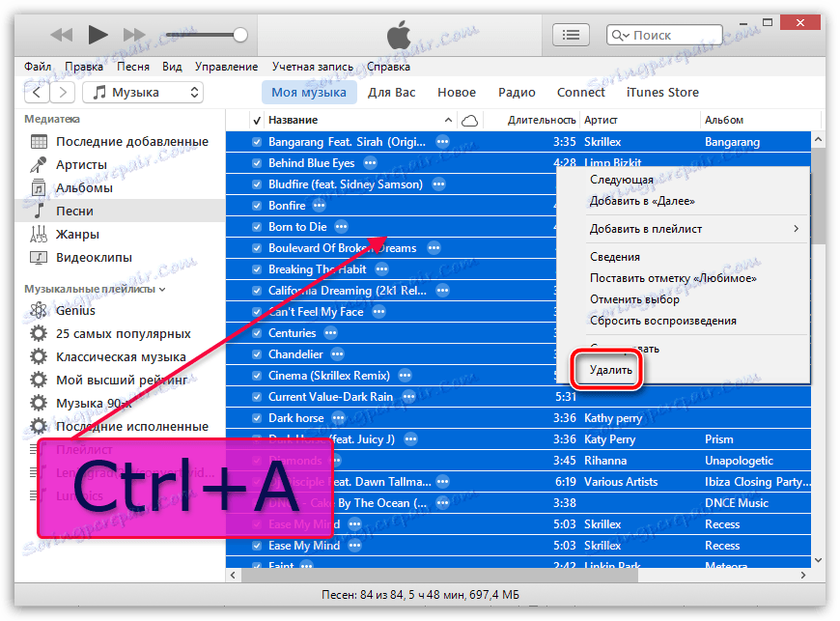Choose Удалить in the context menu

click(611, 370)
